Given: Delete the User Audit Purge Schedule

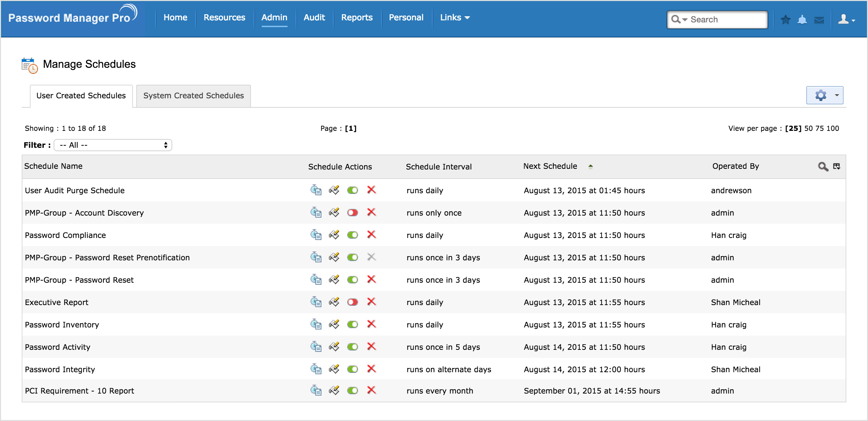Looking at the screenshot, I should click(x=372, y=190).
